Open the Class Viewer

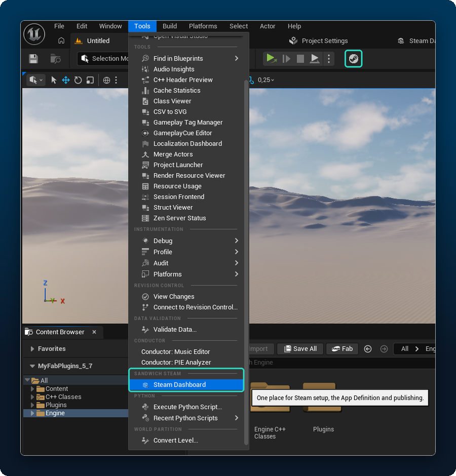click(x=188, y=101)
